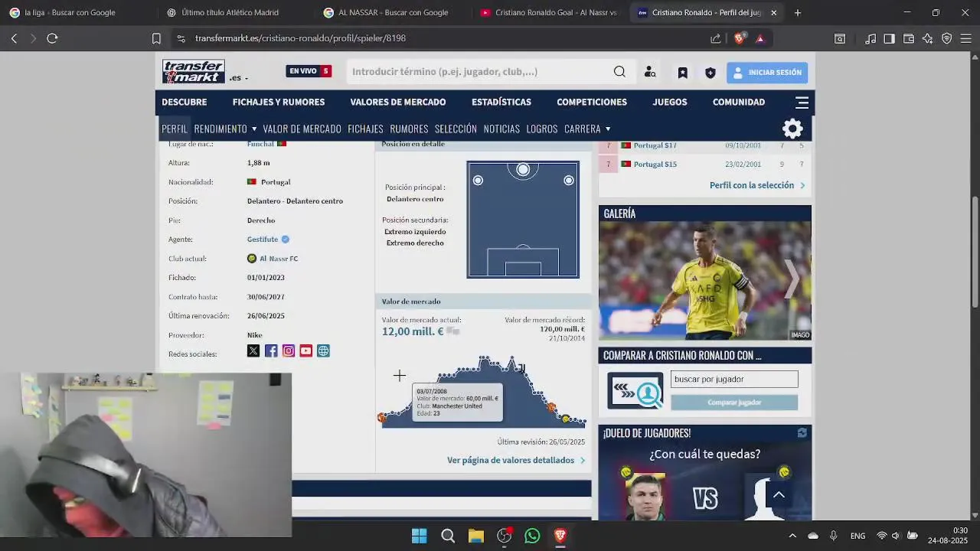Open the Instagram social link
Viewport: 980px width, 551px height.
tap(289, 350)
